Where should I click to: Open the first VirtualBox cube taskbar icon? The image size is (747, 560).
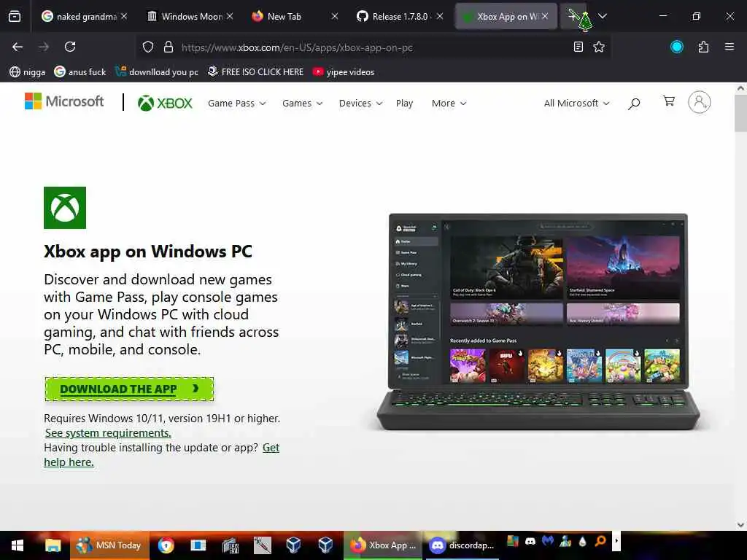pos(293,545)
